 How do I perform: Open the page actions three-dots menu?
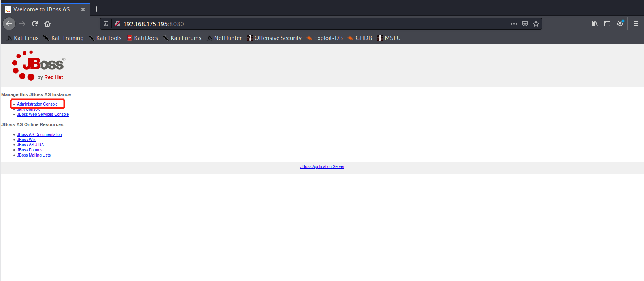point(514,24)
